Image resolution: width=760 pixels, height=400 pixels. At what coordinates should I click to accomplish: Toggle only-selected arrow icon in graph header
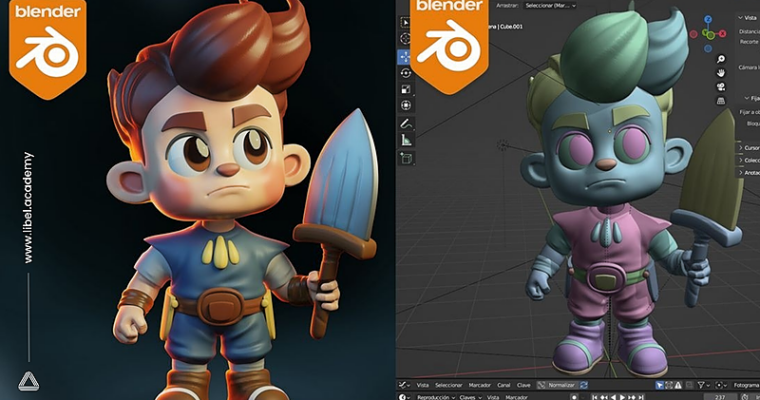(660, 385)
